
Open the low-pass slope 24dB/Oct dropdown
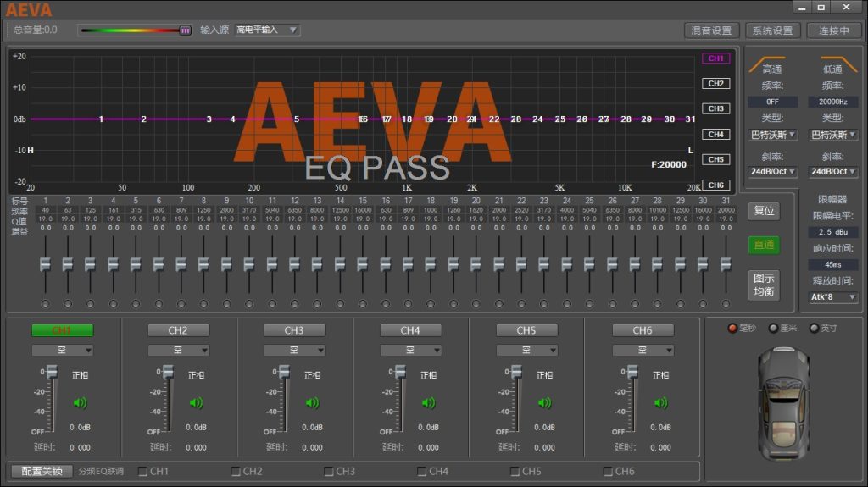pyautogui.click(x=832, y=172)
